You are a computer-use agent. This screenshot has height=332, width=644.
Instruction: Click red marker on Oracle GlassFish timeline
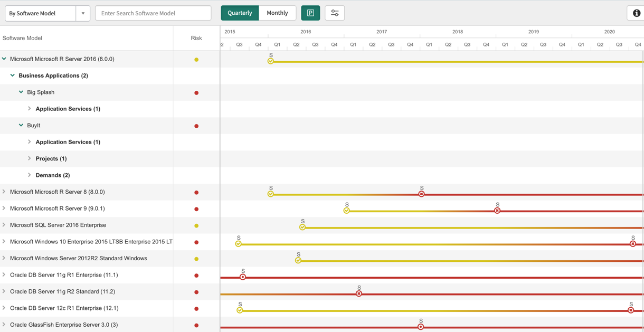point(421,327)
